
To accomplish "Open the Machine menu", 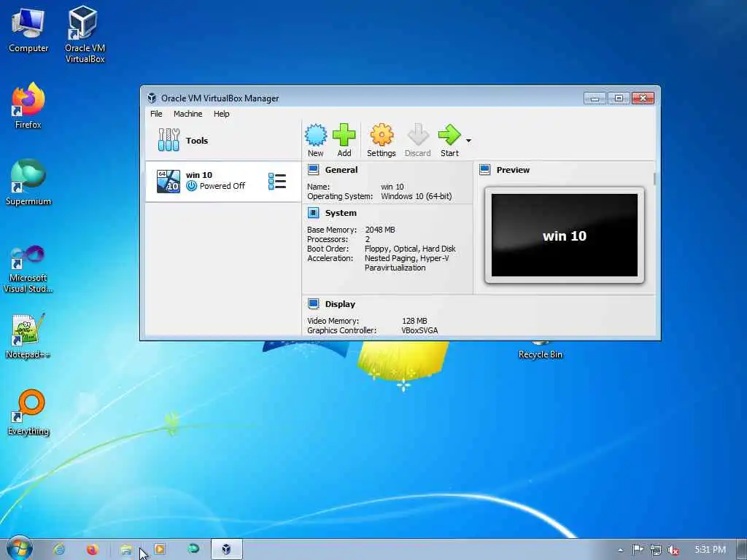I will click(x=187, y=114).
